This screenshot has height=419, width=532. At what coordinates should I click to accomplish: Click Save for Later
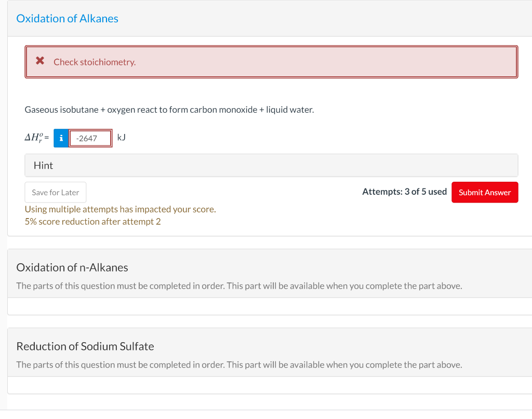click(x=55, y=192)
